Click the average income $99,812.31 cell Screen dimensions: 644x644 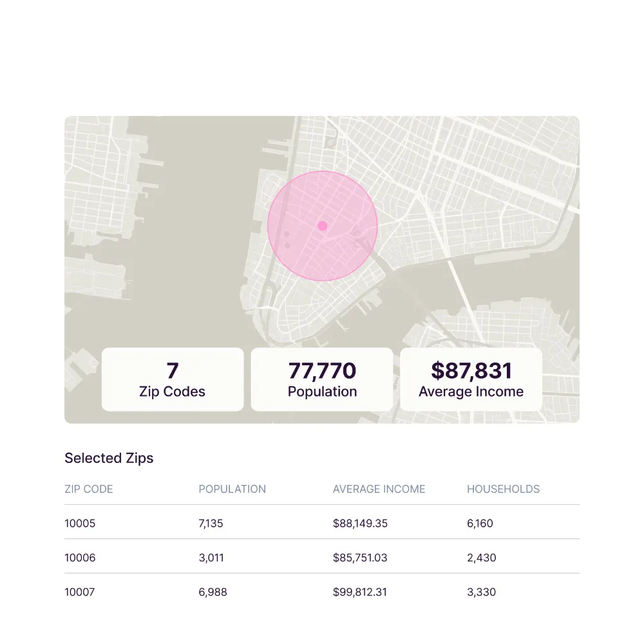coord(360,592)
